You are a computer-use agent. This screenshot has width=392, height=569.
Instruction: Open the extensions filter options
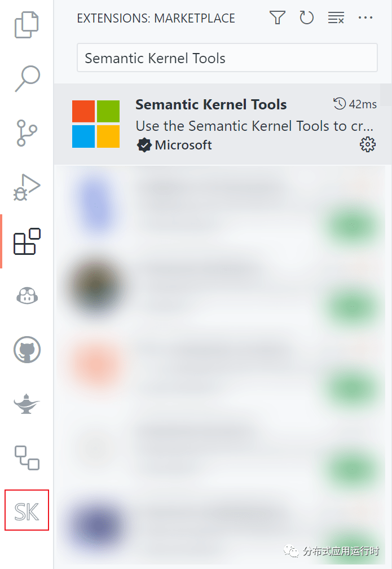(x=277, y=17)
